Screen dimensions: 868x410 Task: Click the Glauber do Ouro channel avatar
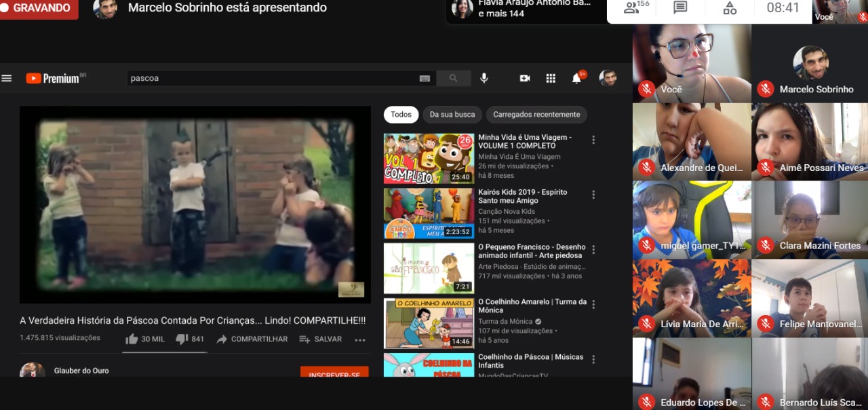pyautogui.click(x=32, y=370)
